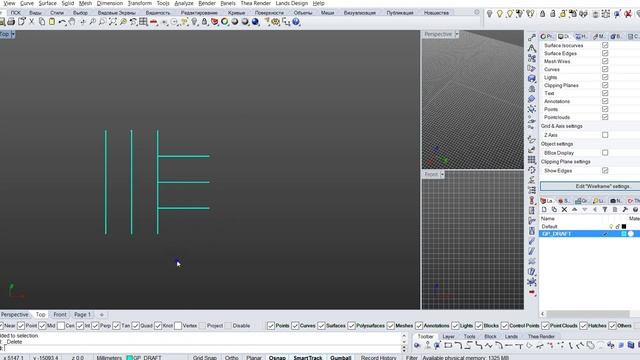Click the four-viewport layout icon

[143, 22]
